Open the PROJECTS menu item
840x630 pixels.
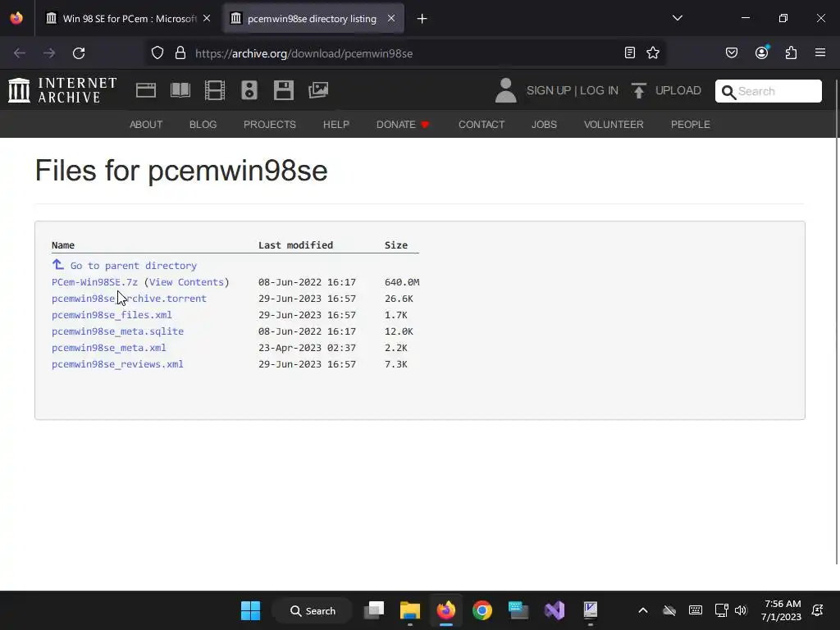tap(269, 125)
